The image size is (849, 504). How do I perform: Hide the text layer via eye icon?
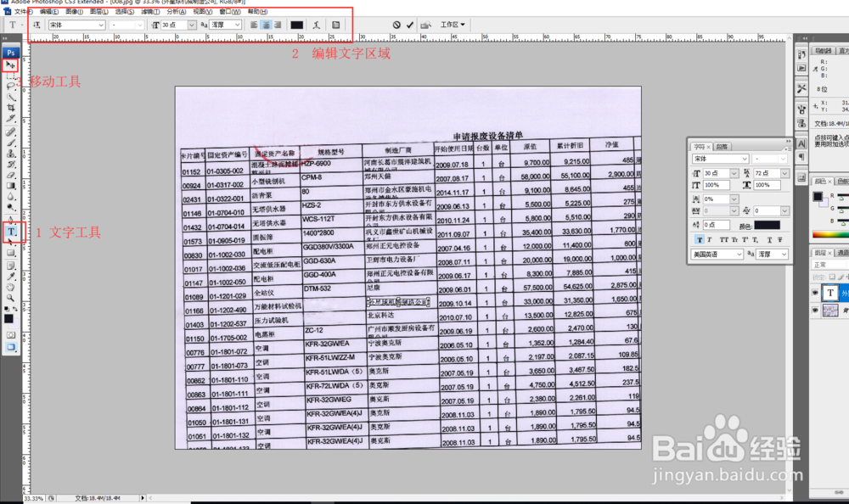tap(815, 293)
